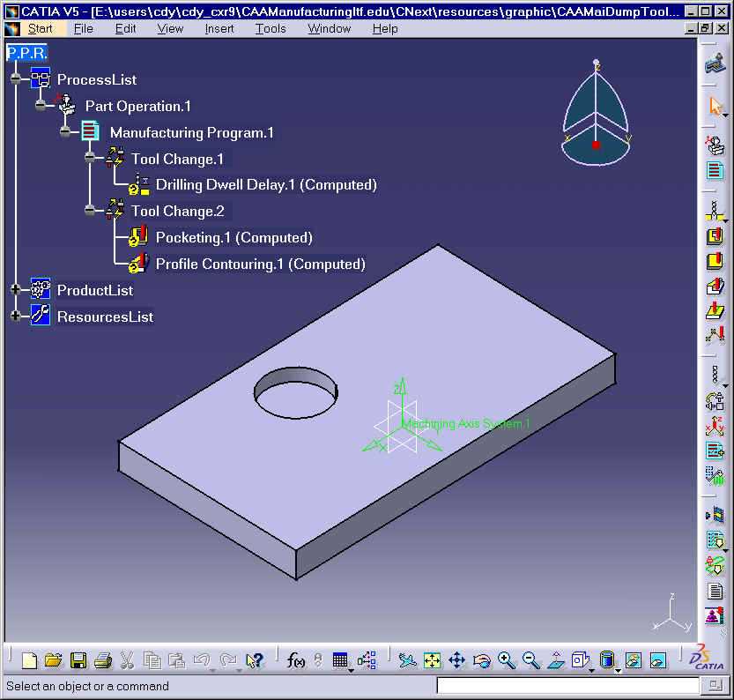Collapse the Manufacturing Program.1 node
The height and width of the screenshot is (700, 734).
[x=65, y=132]
